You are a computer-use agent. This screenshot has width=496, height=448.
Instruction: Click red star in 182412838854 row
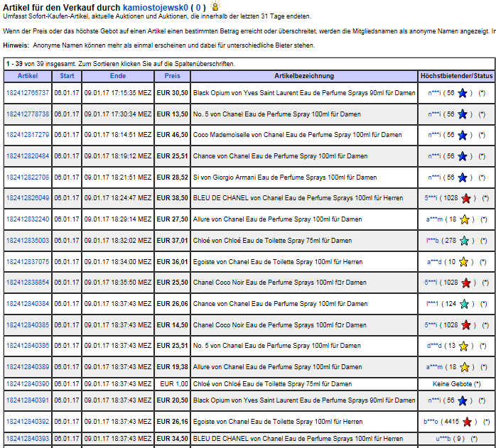coord(466,283)
